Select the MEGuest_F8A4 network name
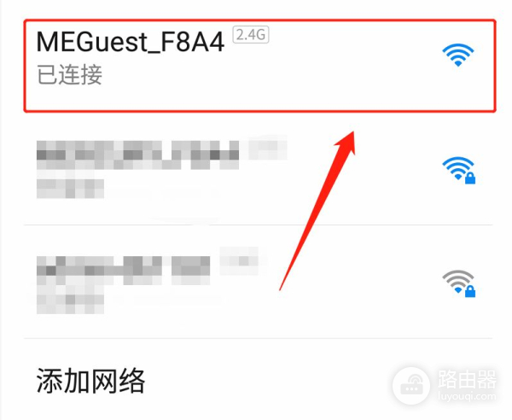512x420 pixels. pyautogui.click(x=131, y=42)
